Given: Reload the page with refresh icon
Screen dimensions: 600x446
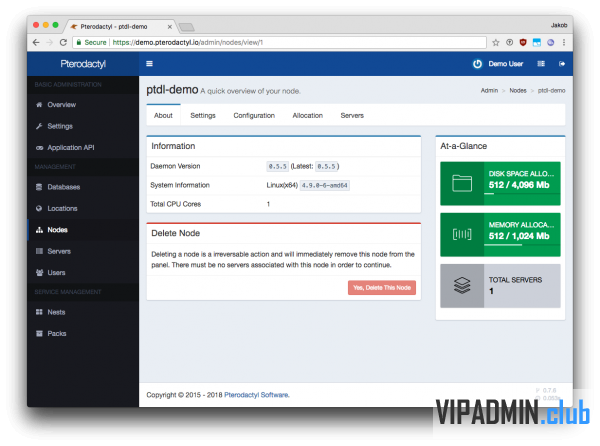Looking at the screenshot, I should (x=64, y=42).
